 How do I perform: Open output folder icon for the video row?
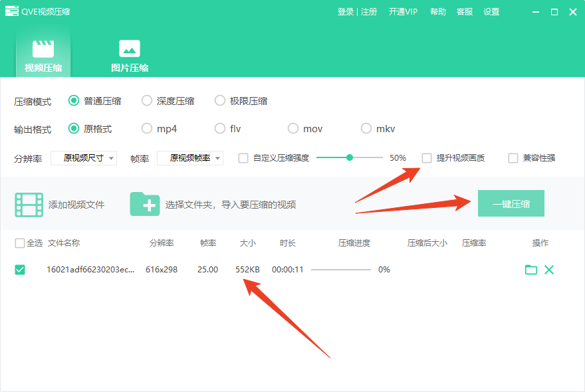(x=530, y=270)
